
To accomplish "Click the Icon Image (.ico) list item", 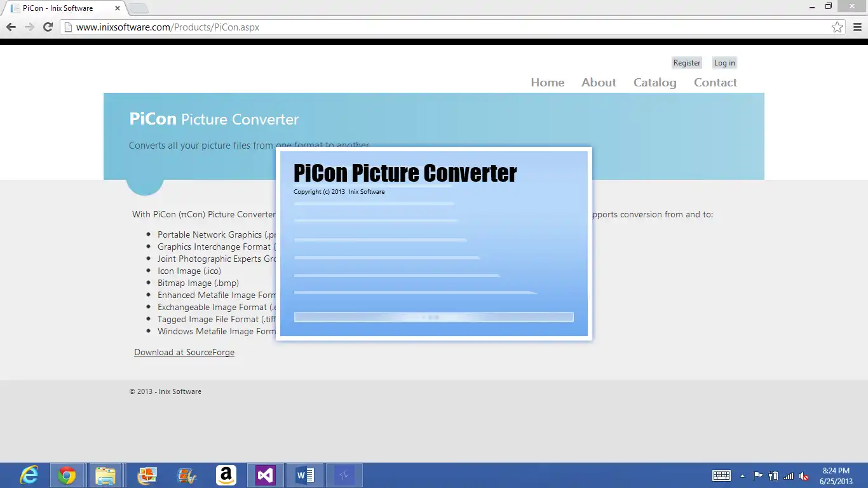I will (189, 271).
